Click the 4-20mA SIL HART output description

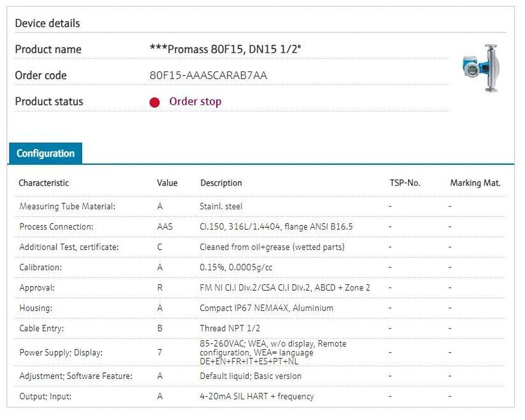pos(256,397)
